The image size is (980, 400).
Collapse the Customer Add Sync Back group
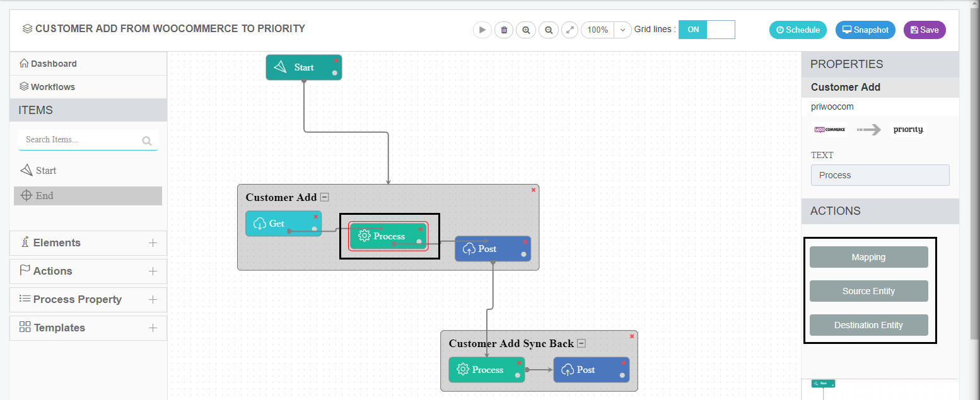point(581,343)
